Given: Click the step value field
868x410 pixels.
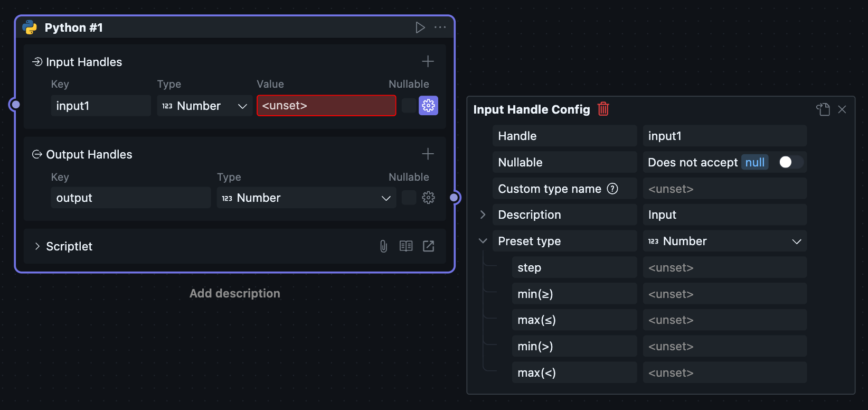Looking at the screenshot, I should coord(724,268).
